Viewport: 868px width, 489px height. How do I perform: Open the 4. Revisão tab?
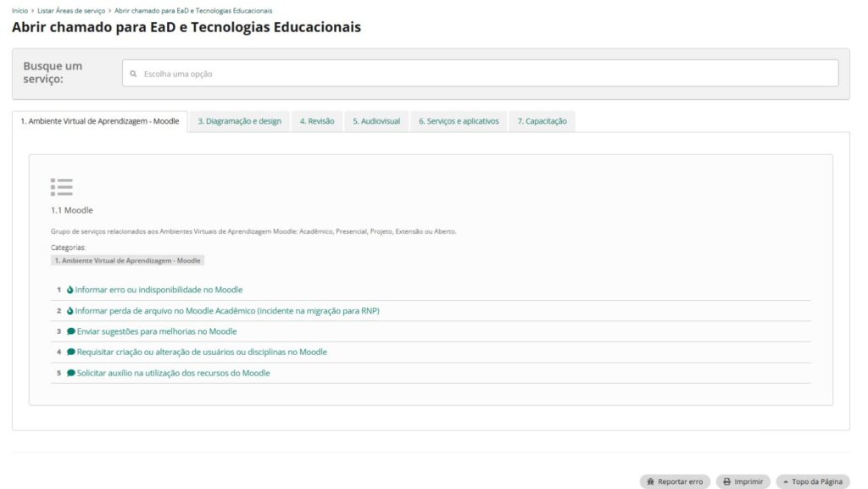[x=316, y=121]
